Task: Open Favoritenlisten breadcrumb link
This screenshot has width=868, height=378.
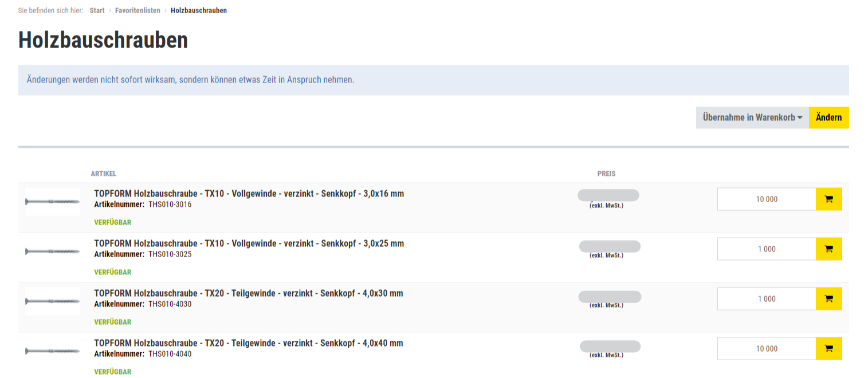Action: (x=138, y=10)
